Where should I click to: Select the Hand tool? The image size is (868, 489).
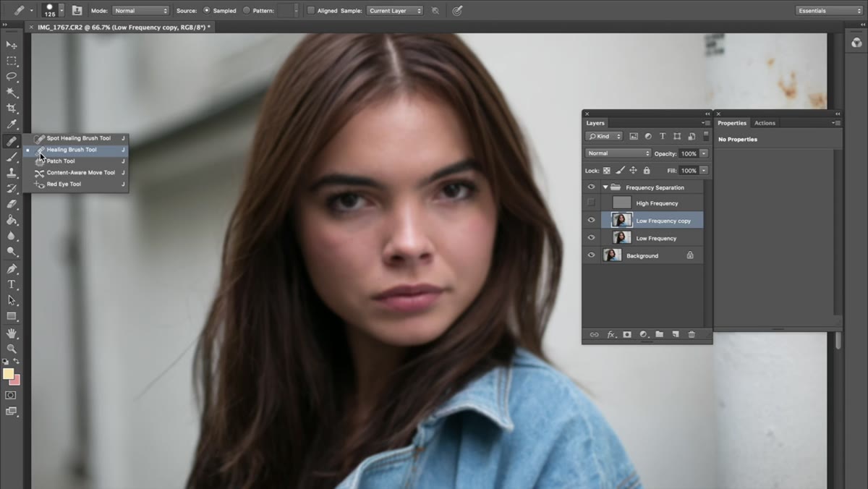[x=12, y=333]
